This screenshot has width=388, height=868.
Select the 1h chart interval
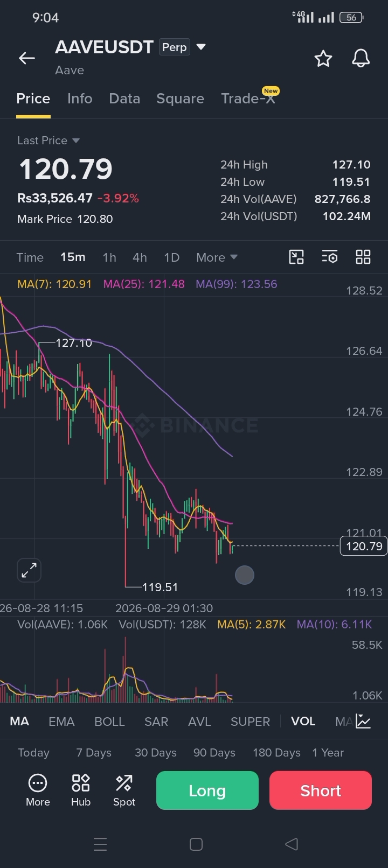click(x=109, y=257)
